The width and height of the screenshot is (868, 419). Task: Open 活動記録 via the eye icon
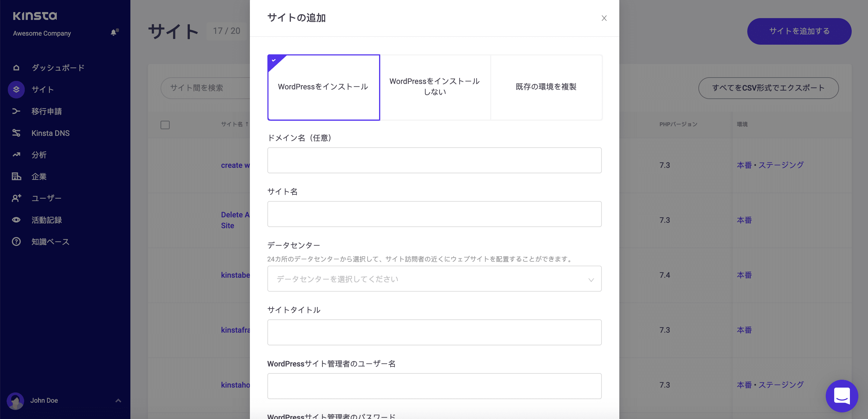(x=16, y=220)
